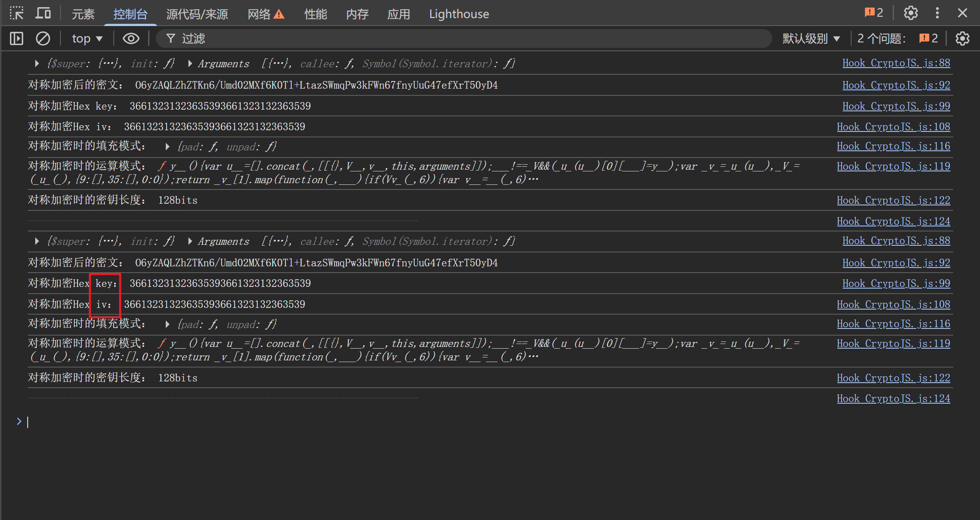Viewport: 980px width, 520px height.
Task: Click first 密钥长度 128bits value
Action: [178, 200]
